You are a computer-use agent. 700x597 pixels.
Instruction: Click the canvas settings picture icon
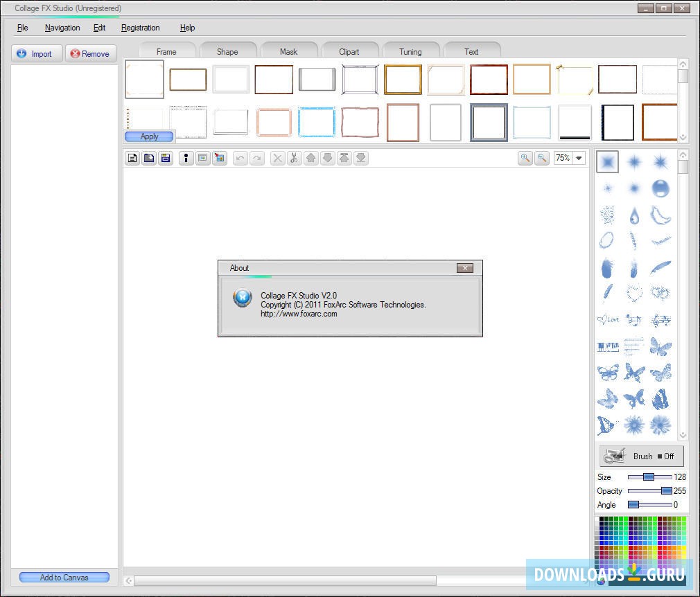click(202, 158)
